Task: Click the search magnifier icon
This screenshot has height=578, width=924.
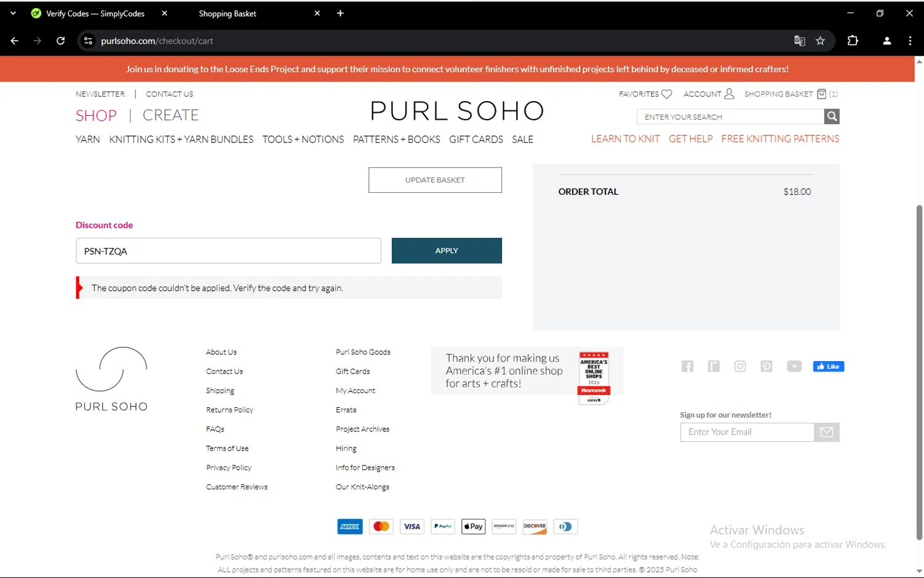Action: point(832,116)
